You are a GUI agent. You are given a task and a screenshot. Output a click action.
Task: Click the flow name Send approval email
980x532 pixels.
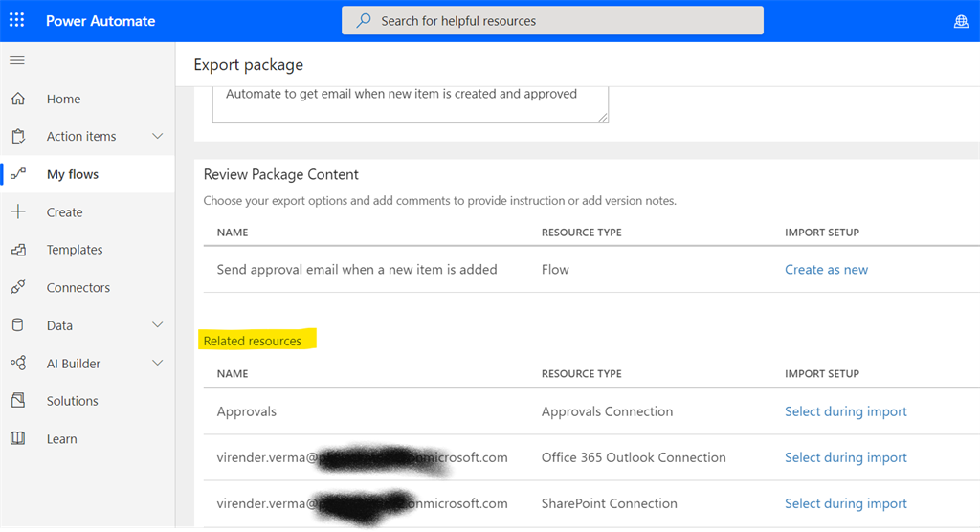coord(357,270)
